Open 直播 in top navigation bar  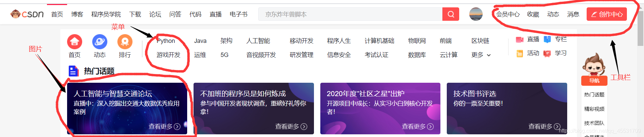click(x=216, y=14)
